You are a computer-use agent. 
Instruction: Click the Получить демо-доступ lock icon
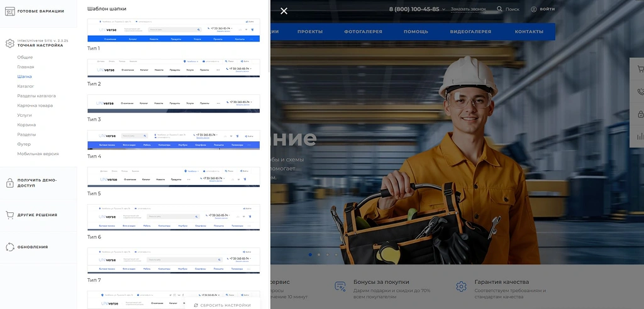point(9,183)
